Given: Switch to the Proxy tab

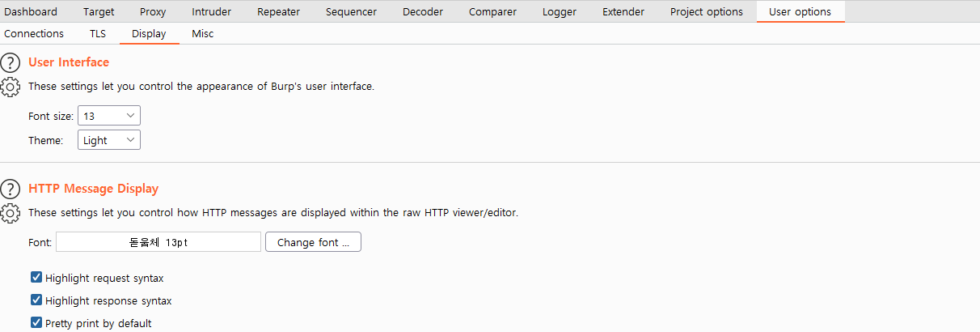Looking at the screenshot, I should pyautogui.click(x=153, y=11).
